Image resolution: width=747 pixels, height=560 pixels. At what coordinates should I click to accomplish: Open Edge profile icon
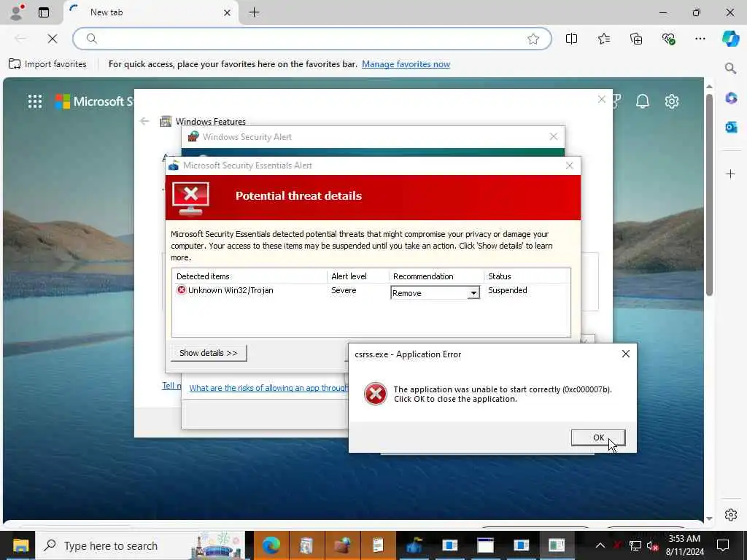click(x=17, y=12)
